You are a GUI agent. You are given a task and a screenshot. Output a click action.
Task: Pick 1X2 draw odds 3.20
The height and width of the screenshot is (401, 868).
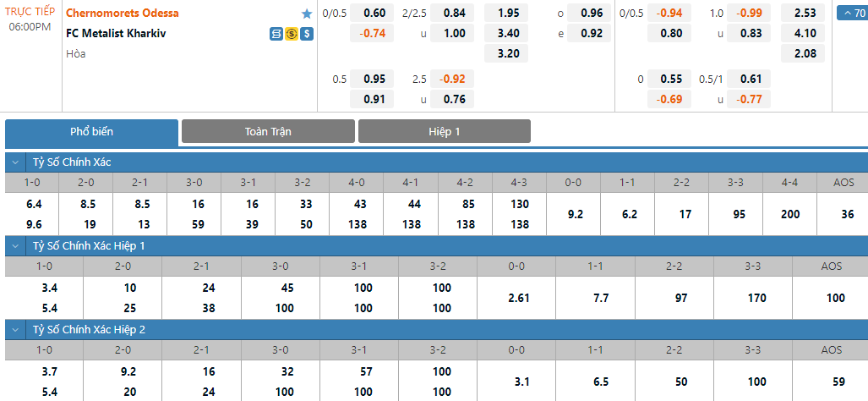point(506,54)
